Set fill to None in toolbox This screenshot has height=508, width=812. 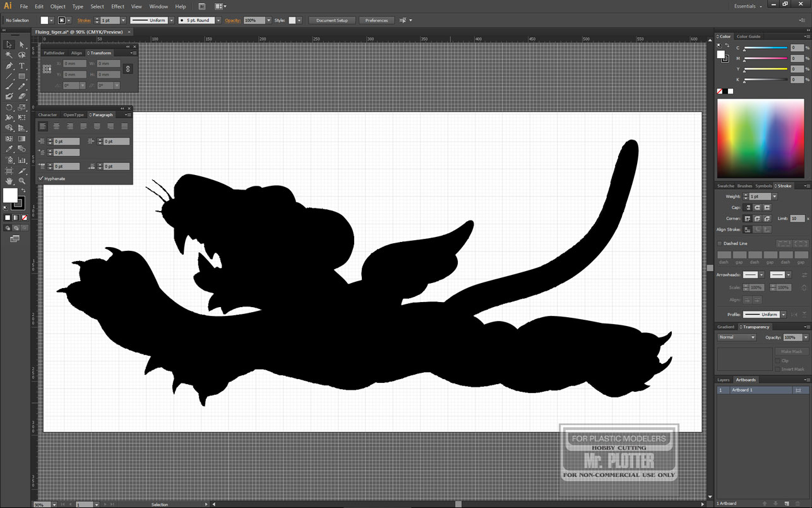click(x=25, y=218)
